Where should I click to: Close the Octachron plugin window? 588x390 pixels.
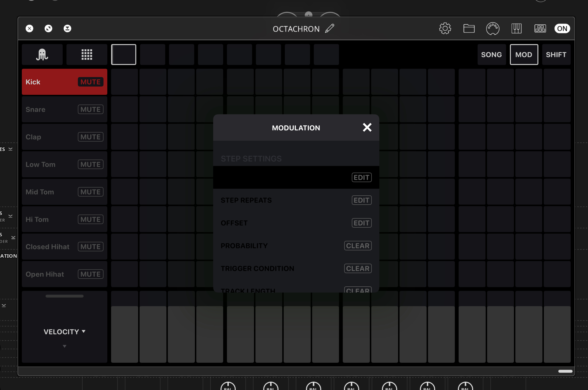pos(29,29)
